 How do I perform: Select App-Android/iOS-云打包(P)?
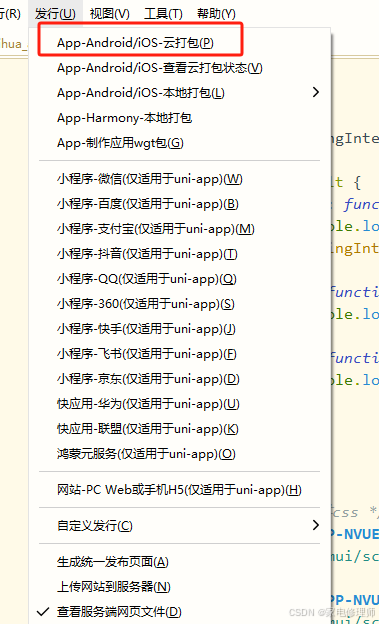pyautogui.click(x=135, y=43)
